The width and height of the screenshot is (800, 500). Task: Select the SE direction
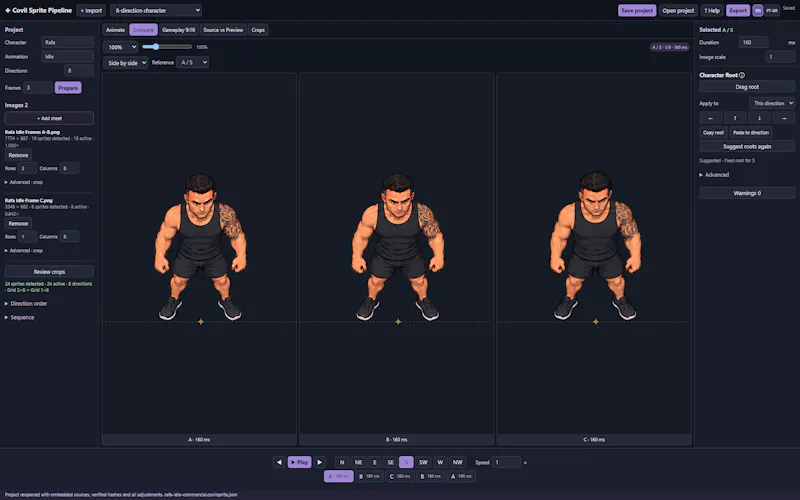click(x=390, y=462)
